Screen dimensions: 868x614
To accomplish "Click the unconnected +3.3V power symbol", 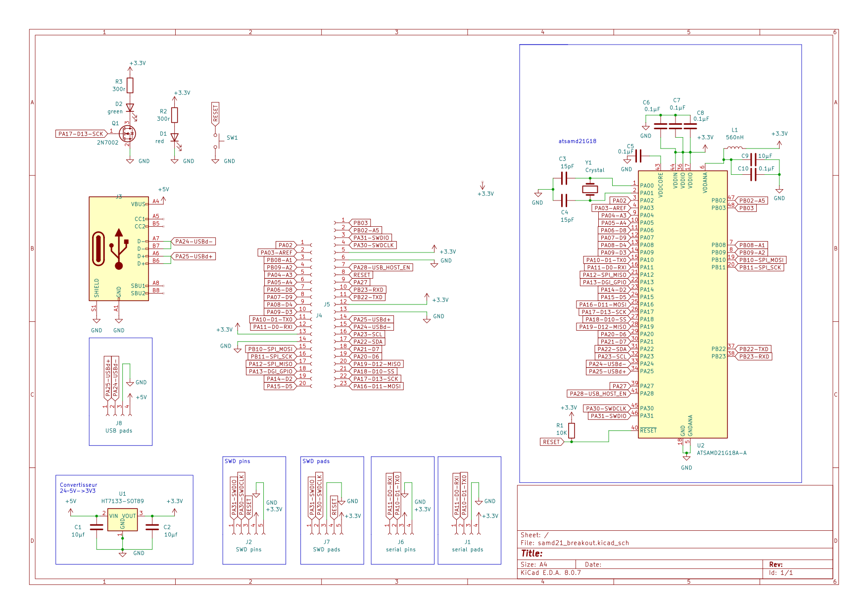I will click(x=483, y=187).
